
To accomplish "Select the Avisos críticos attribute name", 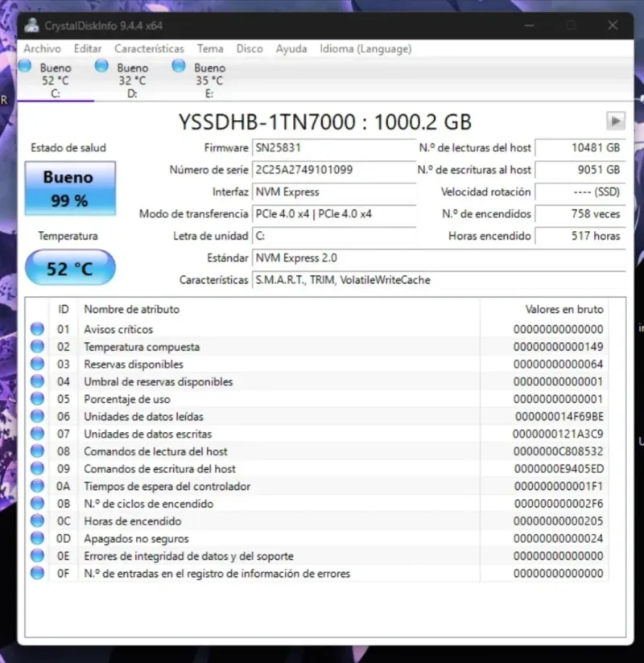I will pos(118,329).
